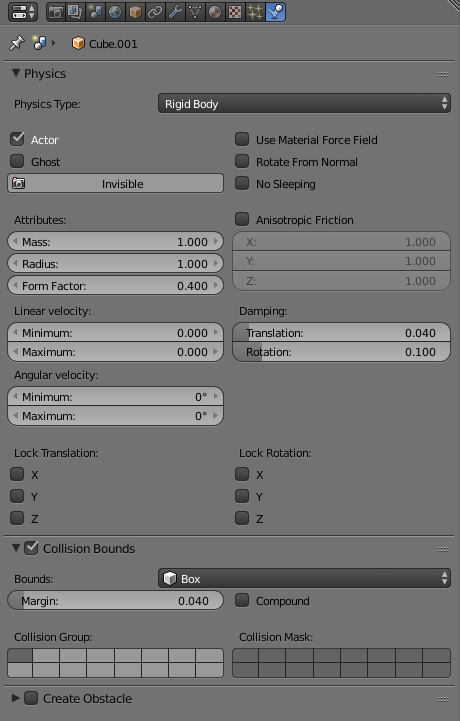This screenshot has width=460, height=721.
Task: Switch to the World properties globe icon
Action: coord(115,12)
